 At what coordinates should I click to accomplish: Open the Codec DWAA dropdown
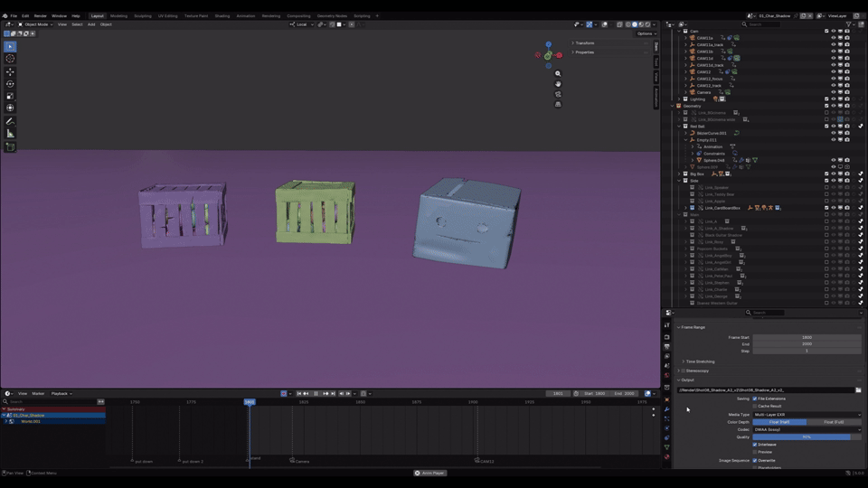(807, 429)
